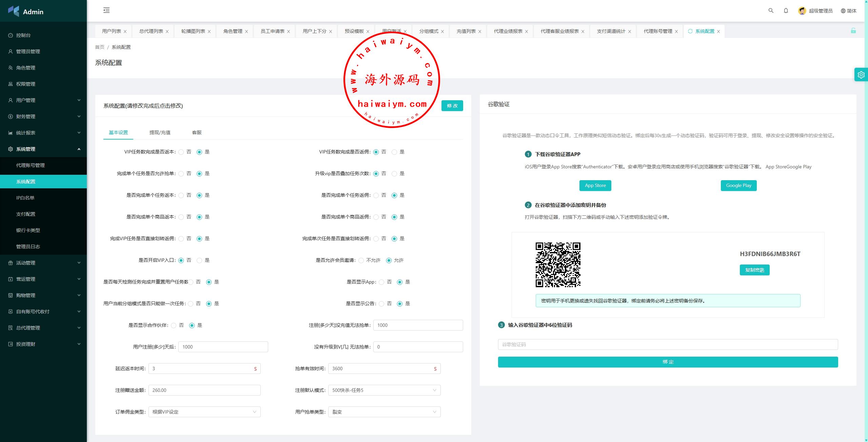Click the 谷歌验证码 input field
868x442 pixels.
point(668,344)
